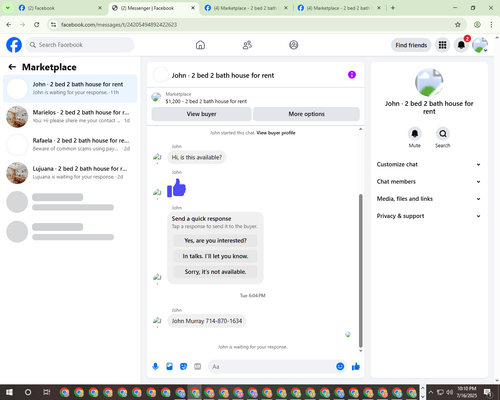Open Marielos conversation in the Marketplace list
Image resolution: width=500 pixels, height=400 pixels.
coord(70,117)
